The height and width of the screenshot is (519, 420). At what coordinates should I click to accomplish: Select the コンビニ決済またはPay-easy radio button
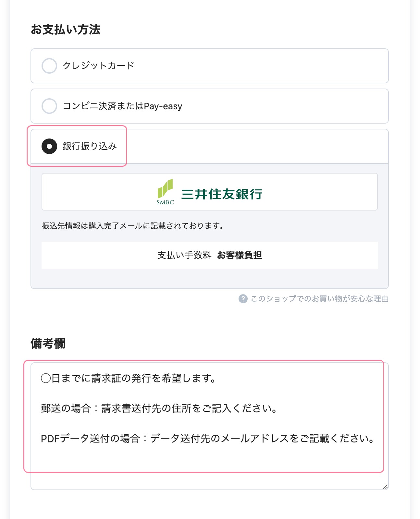tap(49, 106)
